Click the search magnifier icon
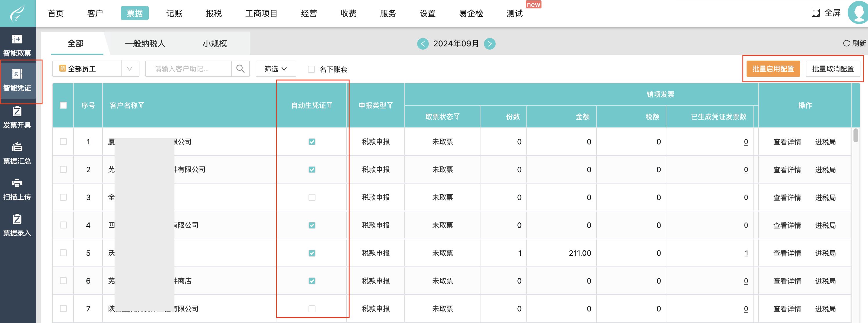 point(240,69)
